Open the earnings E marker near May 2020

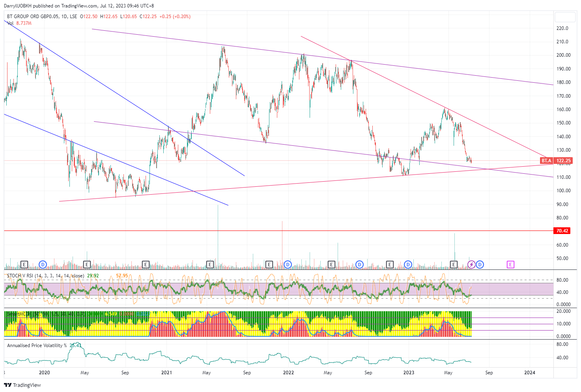[x=87, y=264]
